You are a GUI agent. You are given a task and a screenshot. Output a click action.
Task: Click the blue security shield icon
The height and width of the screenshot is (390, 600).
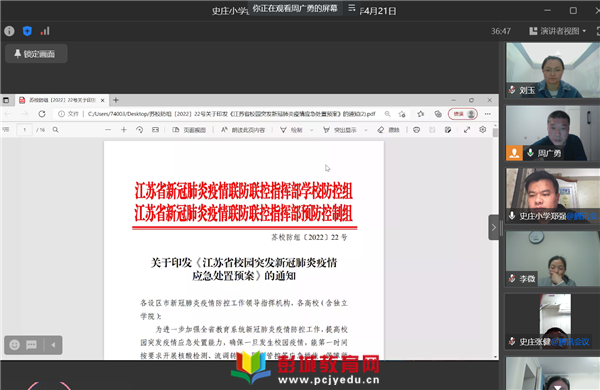click(27, 31)
